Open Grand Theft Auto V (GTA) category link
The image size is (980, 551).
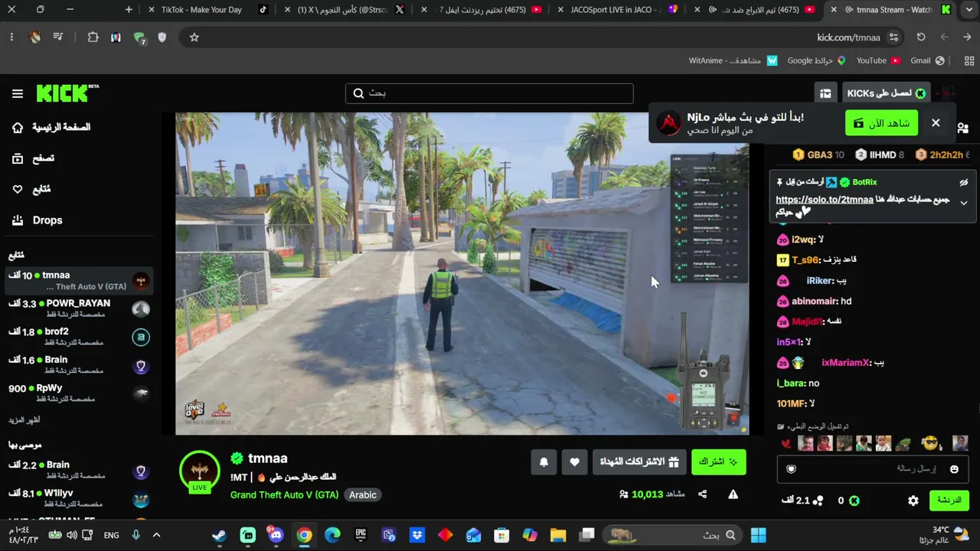tap(284, 495)
